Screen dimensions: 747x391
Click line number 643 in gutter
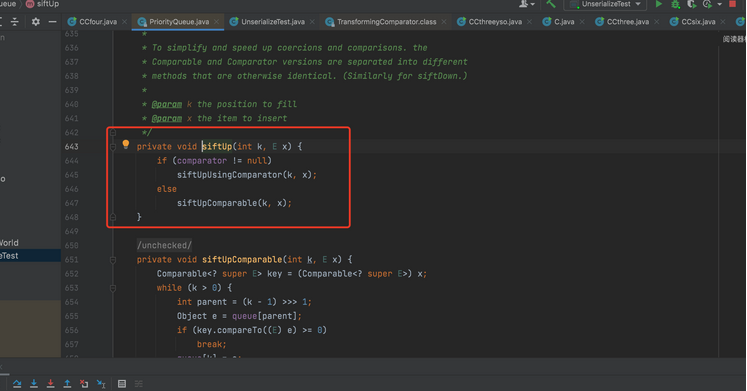[71, 147]
